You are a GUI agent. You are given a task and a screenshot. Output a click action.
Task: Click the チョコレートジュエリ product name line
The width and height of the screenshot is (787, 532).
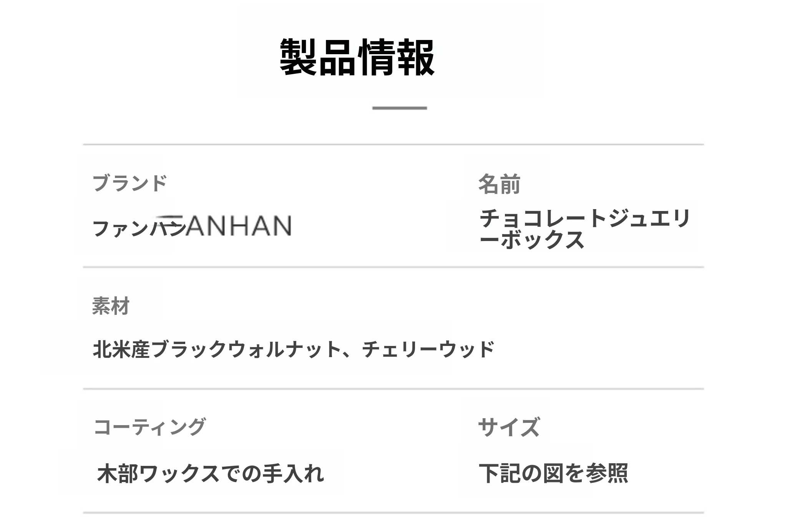584,219
